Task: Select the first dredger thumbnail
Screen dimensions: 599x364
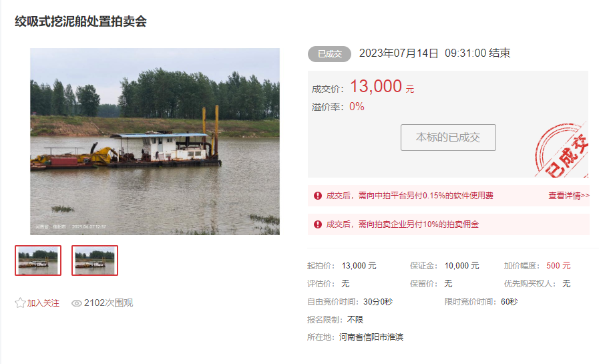Action: [x=38, y=260]
